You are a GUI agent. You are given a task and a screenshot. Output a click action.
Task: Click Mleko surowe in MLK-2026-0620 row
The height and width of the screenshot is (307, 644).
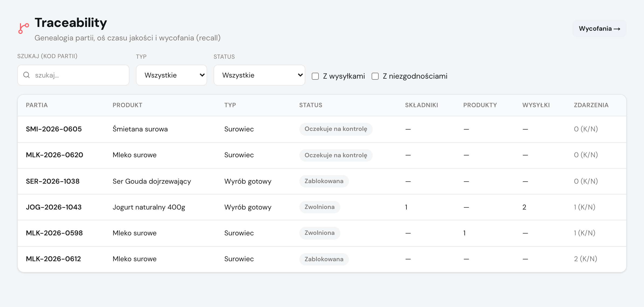point(135,155)
